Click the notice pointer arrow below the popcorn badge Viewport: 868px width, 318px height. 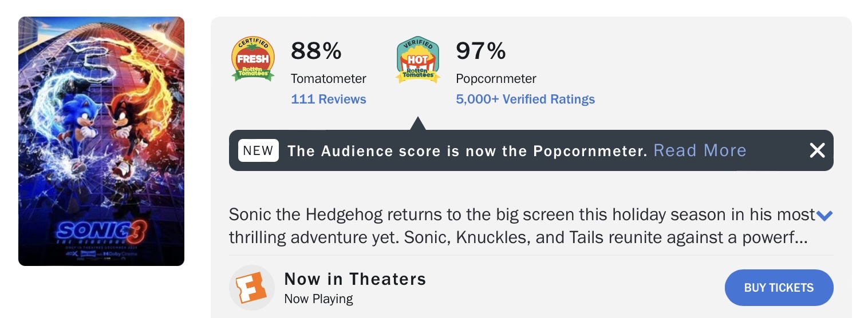click(418, 124)
